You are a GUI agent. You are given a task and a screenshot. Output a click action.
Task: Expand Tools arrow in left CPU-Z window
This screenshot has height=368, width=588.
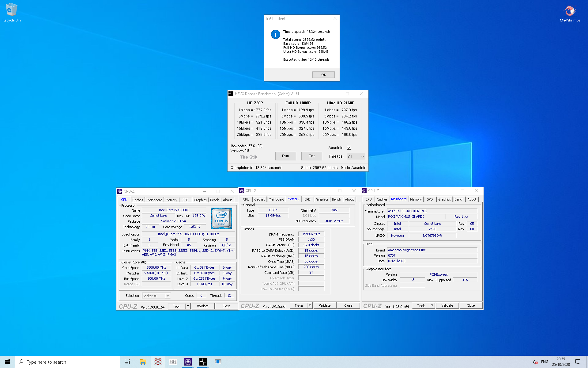pyautogui.click(x=188, y=306)
